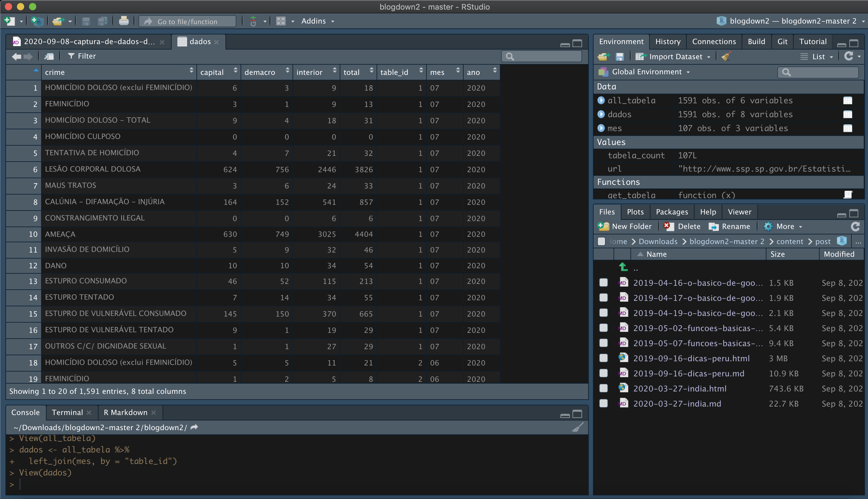
Task: Click the Go to file/function field
Action: click(x=188, y=21)
